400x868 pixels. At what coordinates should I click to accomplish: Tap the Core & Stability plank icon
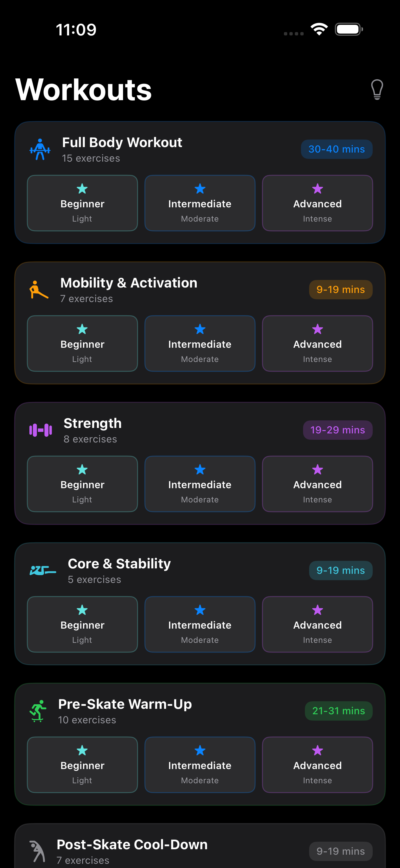[x=43, y=571]
